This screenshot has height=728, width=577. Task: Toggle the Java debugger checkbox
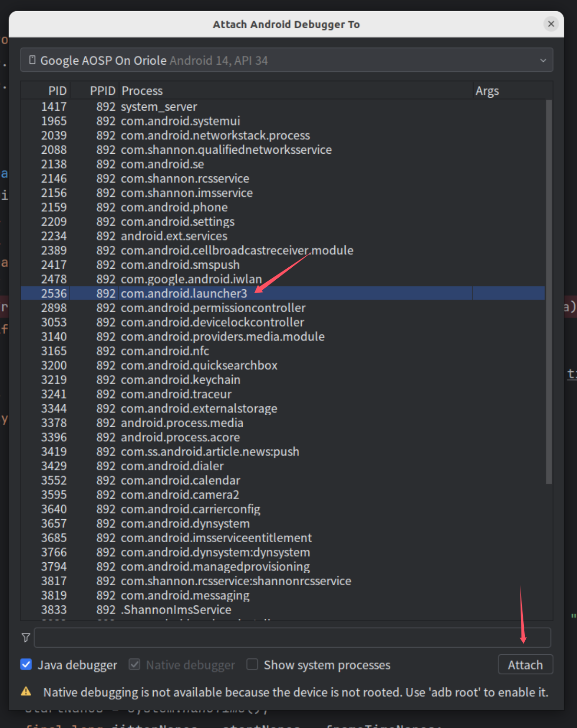[26, 665]
